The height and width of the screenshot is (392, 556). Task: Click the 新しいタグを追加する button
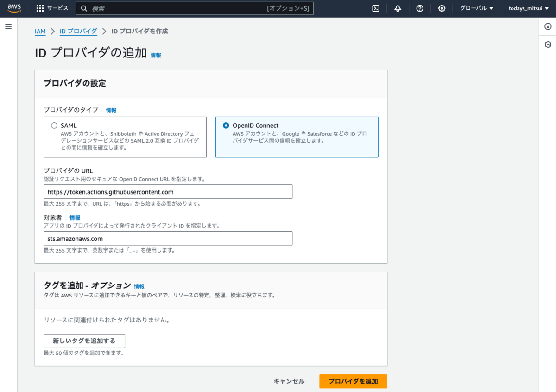[x=84, y=341]
